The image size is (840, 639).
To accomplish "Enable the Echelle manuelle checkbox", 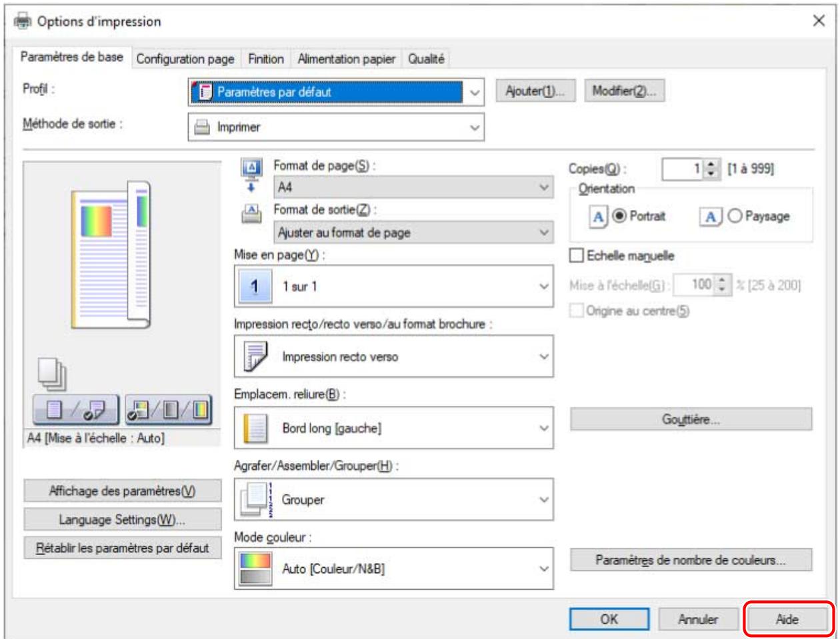I will [576, 256].
